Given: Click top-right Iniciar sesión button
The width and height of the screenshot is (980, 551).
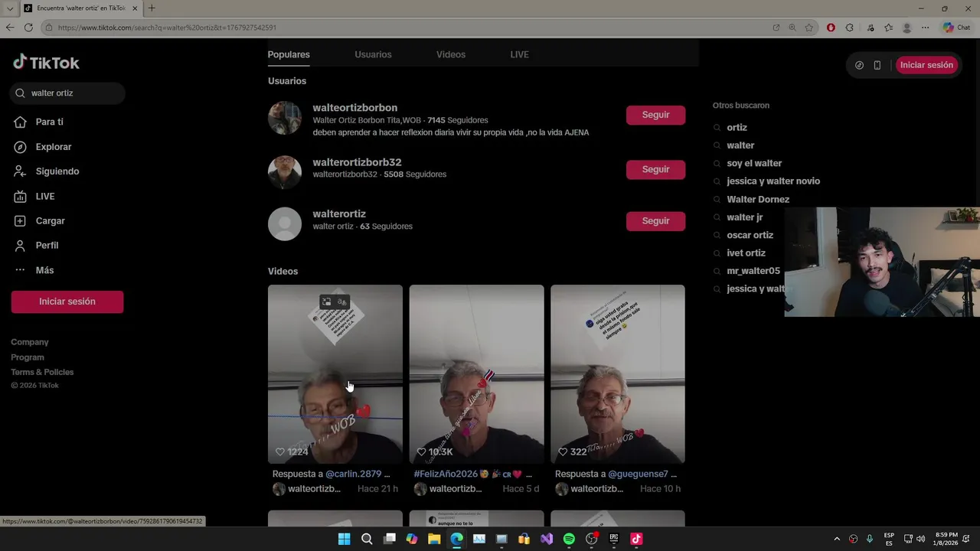Looking at the screenshot, I should pos(926,65).
